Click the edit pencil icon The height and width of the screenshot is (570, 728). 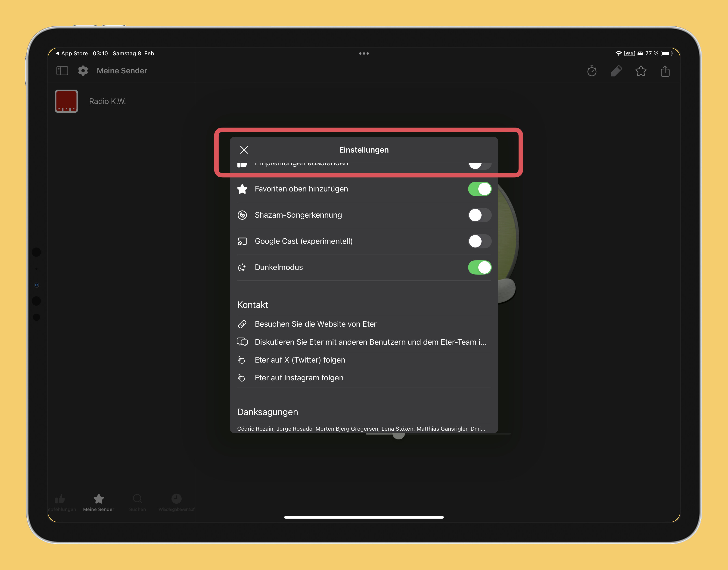(616, 71)
